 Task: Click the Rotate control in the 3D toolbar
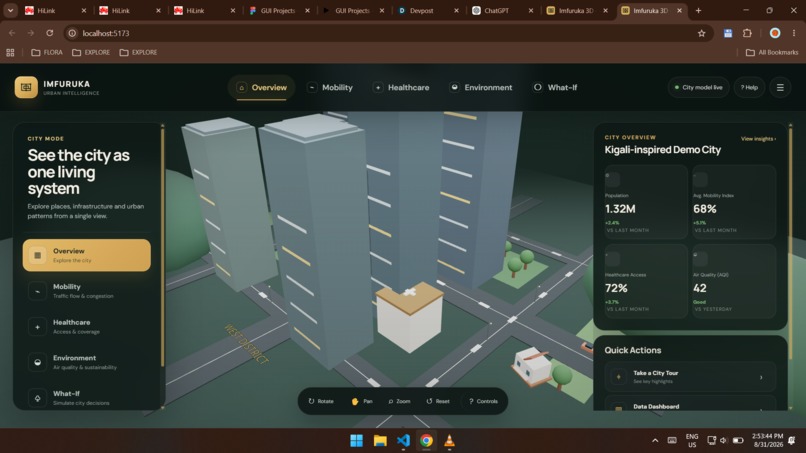tap(321, 401)
